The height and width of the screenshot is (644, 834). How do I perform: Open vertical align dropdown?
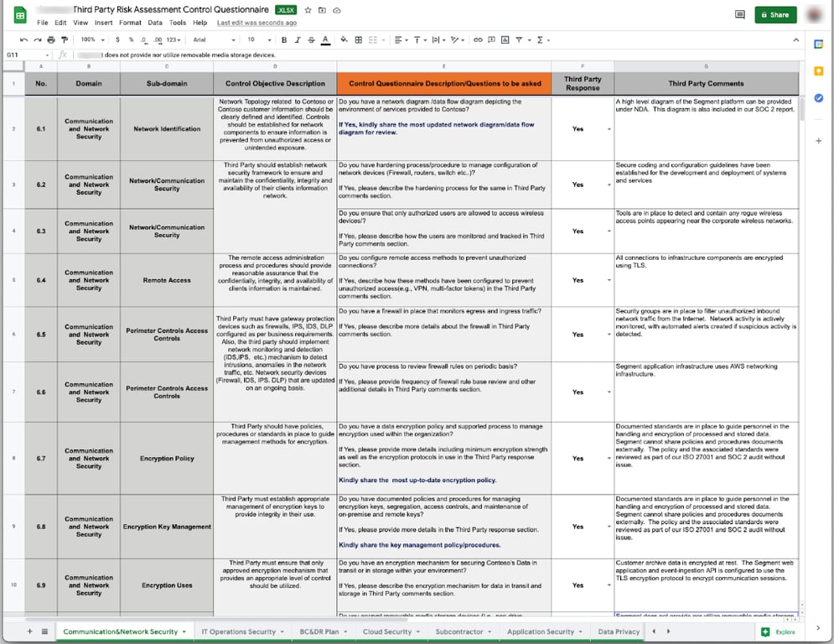420,40
